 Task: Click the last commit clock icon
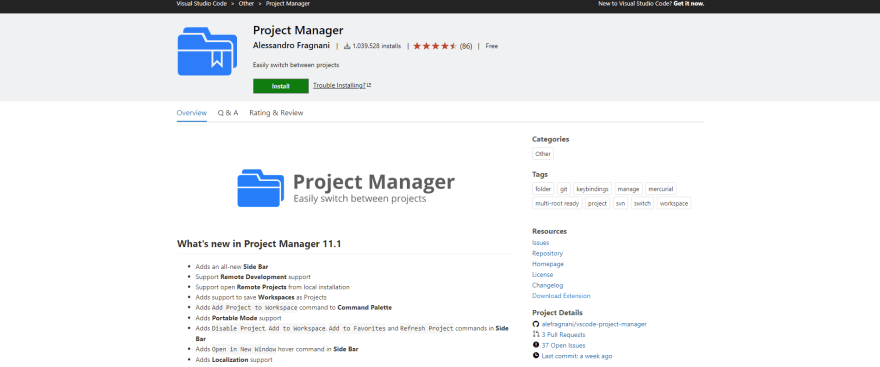click(536, 356)
